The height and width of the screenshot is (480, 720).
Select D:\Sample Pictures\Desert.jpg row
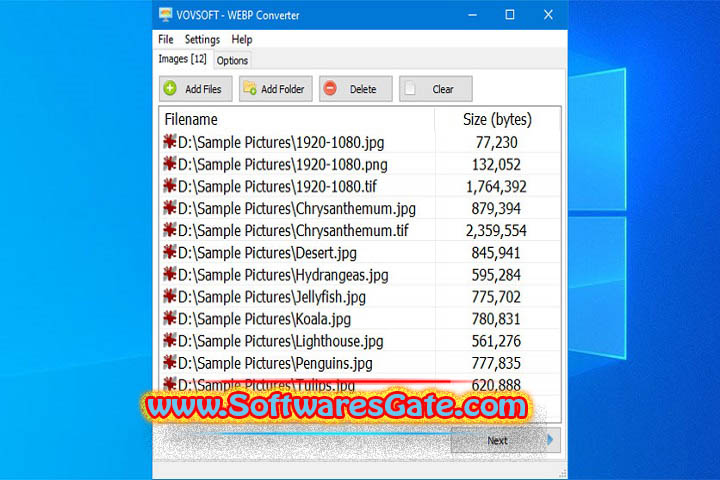[360, 253]
